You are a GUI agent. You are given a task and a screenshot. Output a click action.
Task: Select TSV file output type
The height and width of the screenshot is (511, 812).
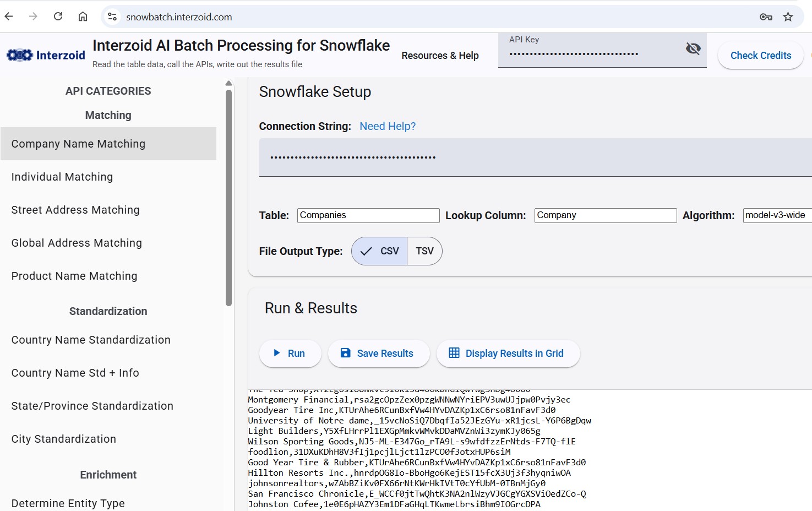click(424, 251)
